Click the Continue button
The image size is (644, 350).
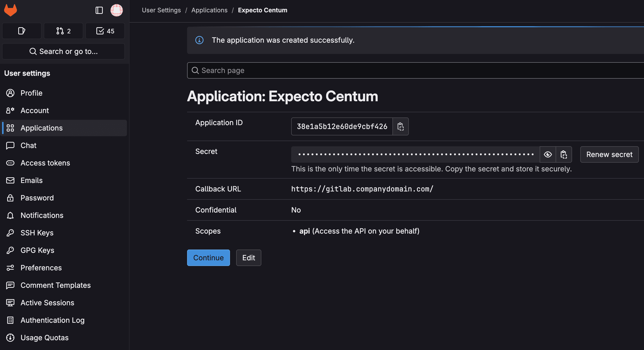coord(208,258)
